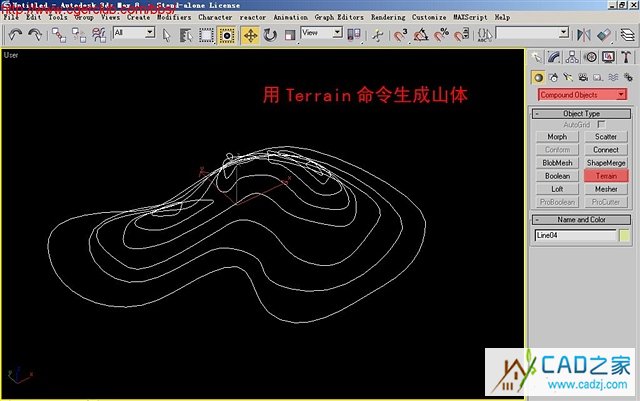The height and width of the screenshot is (401, 640).
Task: Click the Loft button
Action: tap(557, 189)
